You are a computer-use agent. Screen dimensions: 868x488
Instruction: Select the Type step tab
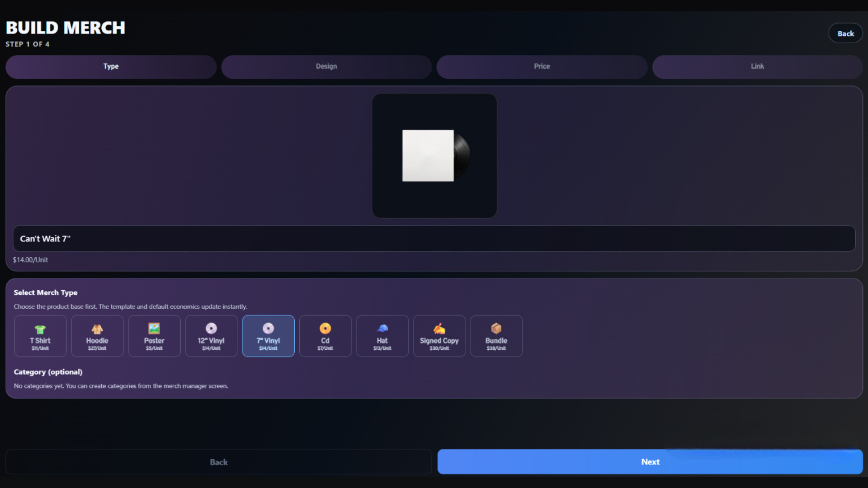(x=111, y=67)
